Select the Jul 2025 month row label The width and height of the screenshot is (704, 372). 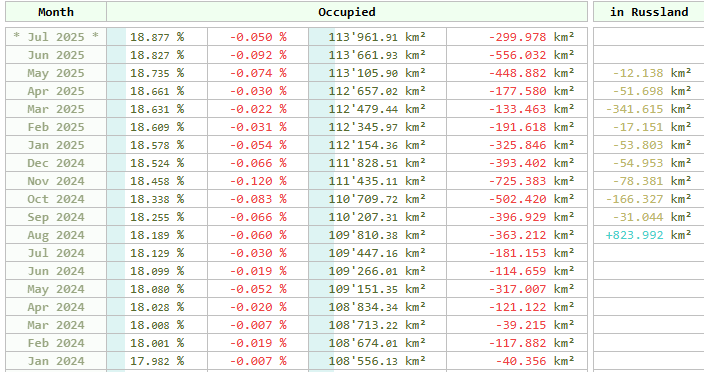click(x=56, y=37)
